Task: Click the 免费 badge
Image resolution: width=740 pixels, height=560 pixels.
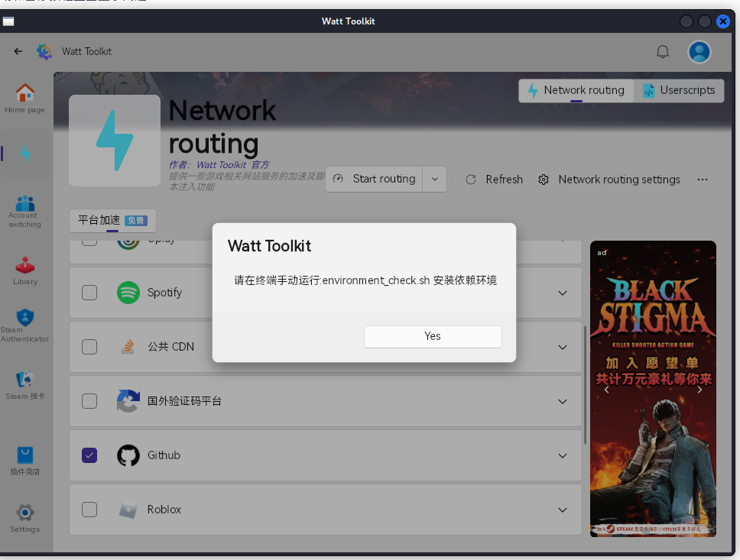Action: [136, 220]
